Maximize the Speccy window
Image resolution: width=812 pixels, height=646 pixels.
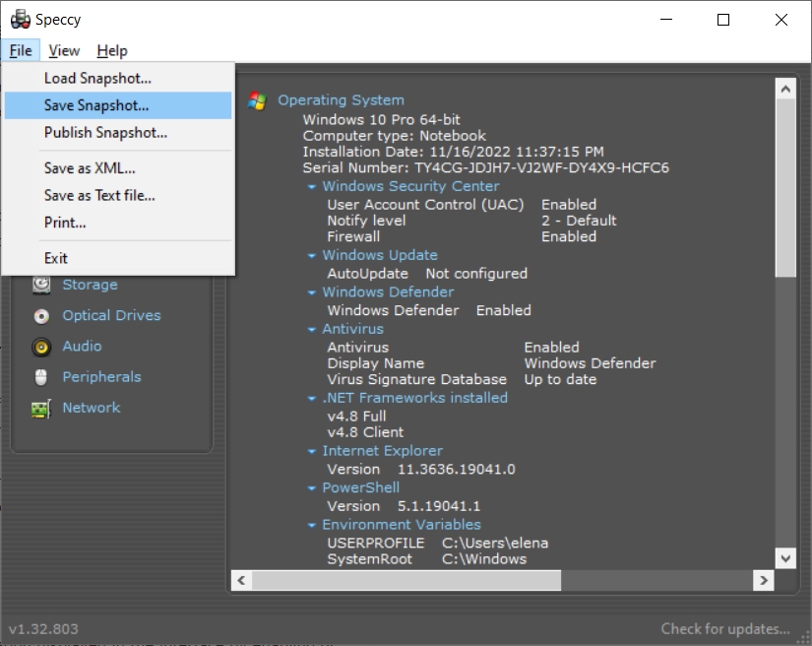click(x=723, y=20)
